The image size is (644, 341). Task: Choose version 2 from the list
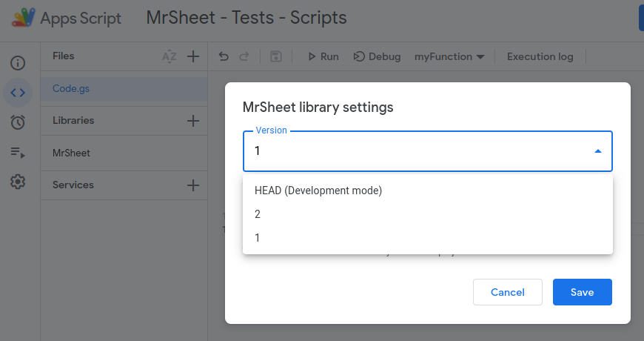click(428, 214)
